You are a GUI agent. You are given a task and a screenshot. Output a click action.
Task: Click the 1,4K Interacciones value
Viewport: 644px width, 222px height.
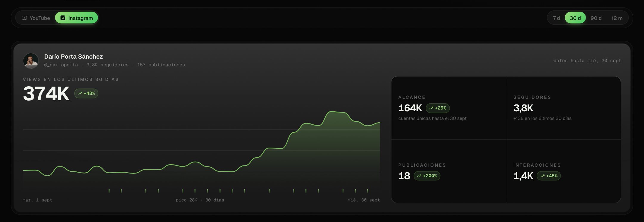pyautogui.click(x=523, y=176)
